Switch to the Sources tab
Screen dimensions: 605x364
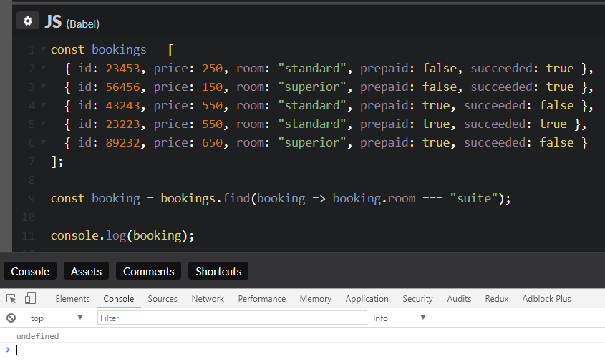click(163, 298)
